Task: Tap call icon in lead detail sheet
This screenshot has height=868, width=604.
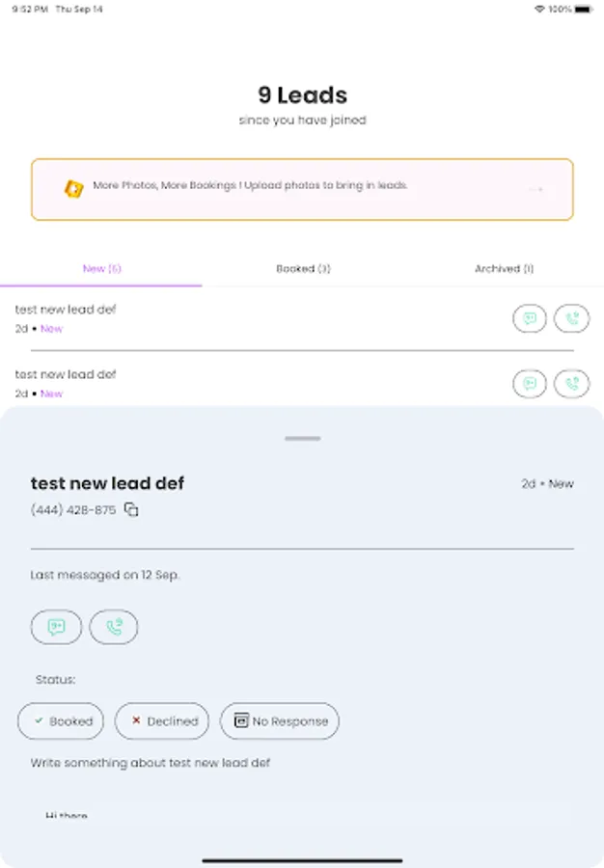Action: click(x=114, y=628)
